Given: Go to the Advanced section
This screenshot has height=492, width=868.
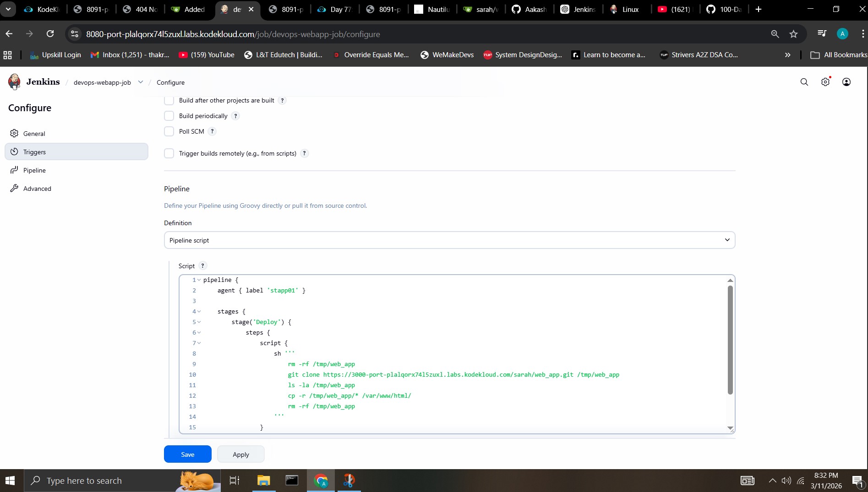Looking at the screenshot, I should point(76,189).
